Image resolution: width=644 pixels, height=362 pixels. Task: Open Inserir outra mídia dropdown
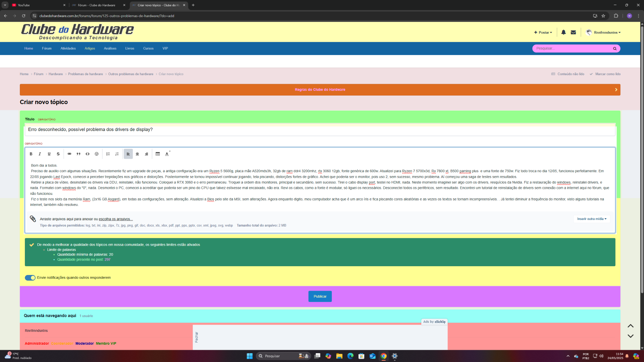click(x=592, y=219)
